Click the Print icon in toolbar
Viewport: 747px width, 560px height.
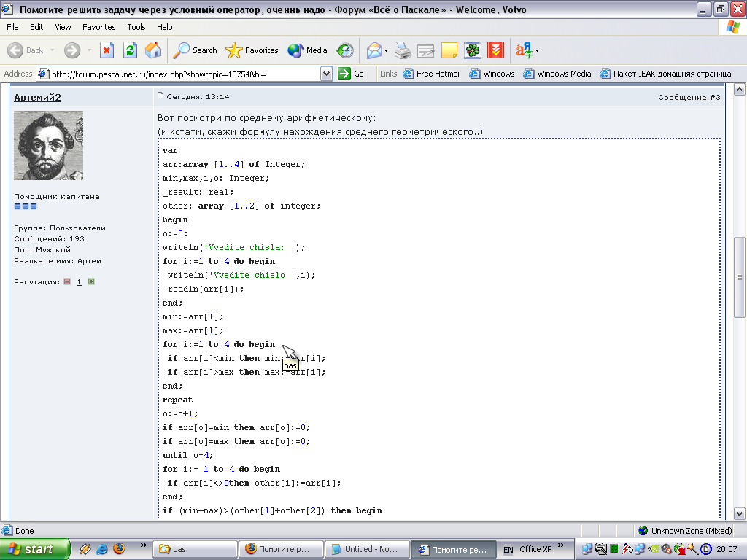[x=403, y=50]
